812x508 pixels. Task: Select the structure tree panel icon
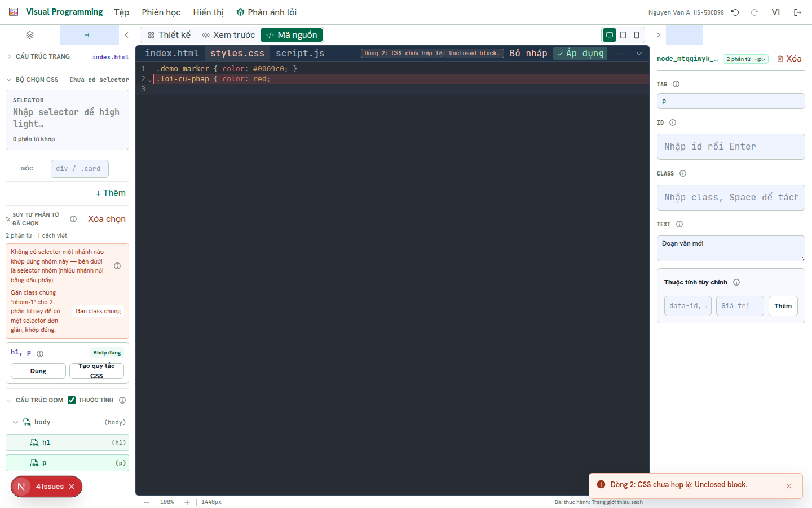pos(89,35)
